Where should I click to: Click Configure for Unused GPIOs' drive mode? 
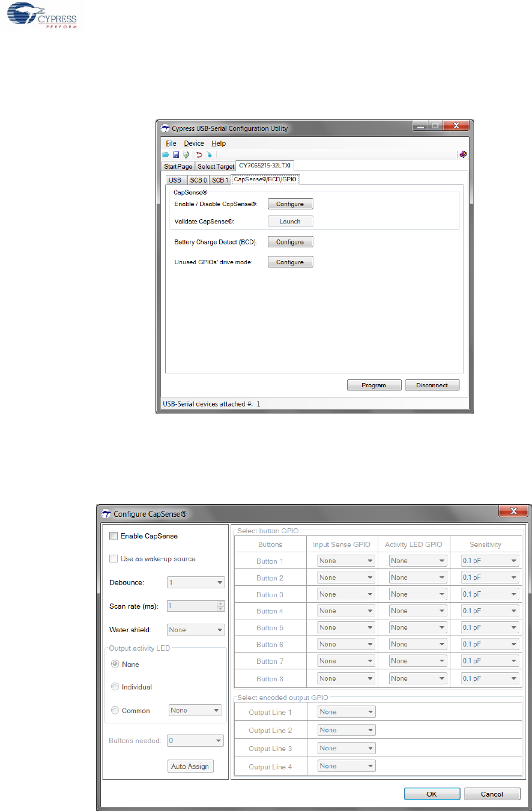pyautogui.click(x=290, y=262)
